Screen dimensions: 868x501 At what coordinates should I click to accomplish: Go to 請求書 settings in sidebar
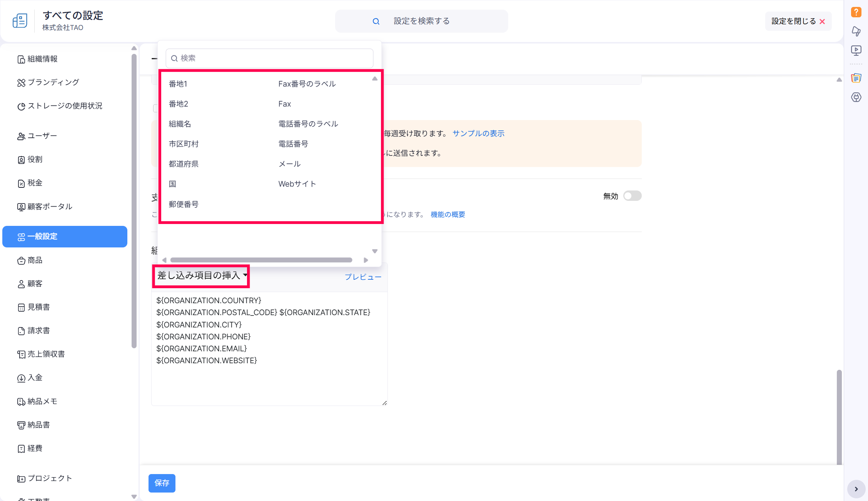tap(38, 331)
